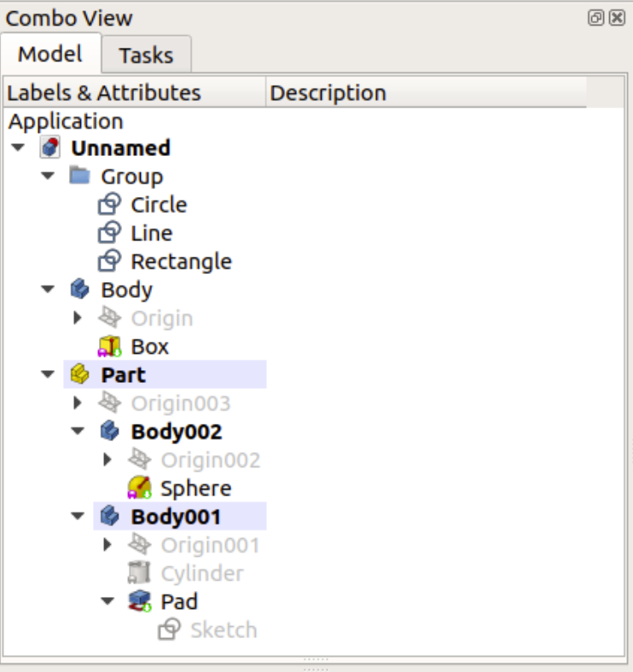Click the greyed Sketch icon
This screenshot has width=633, height=672.
(170, 629)
